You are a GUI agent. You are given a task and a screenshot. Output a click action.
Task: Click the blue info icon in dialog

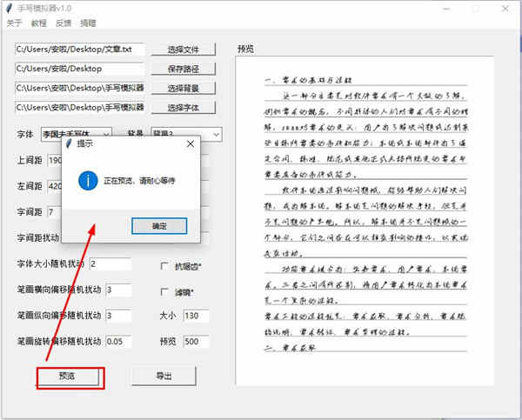88,181
